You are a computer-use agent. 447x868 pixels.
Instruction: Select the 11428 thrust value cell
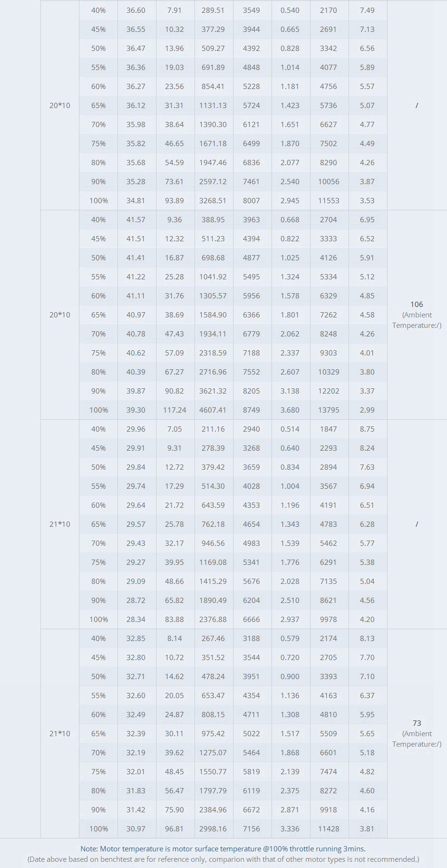tap(329, 829)
